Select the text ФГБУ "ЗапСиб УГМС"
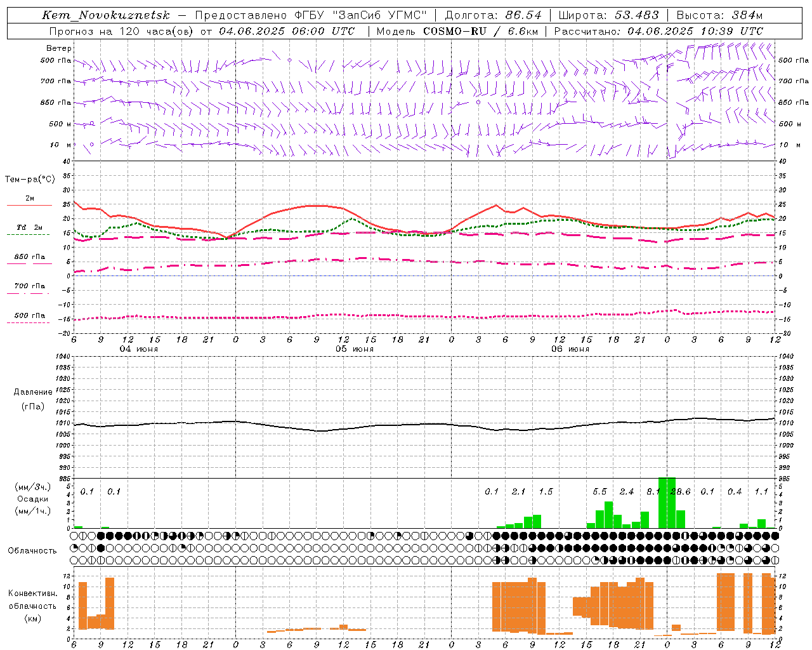Screen dimensions: 812x650 [x=361, y=15]
